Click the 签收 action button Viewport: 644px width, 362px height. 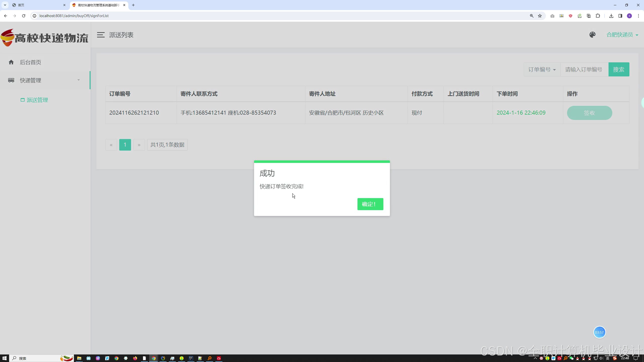[x=589, y=113]
